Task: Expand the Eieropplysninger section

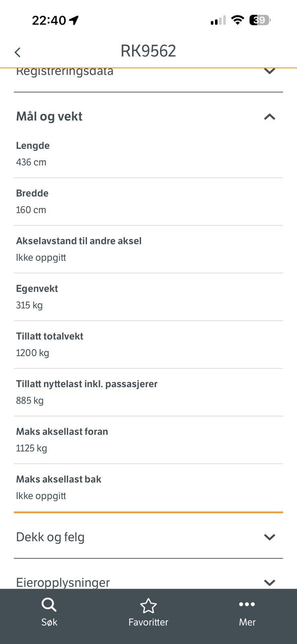Action: click(x=269, y=582)
